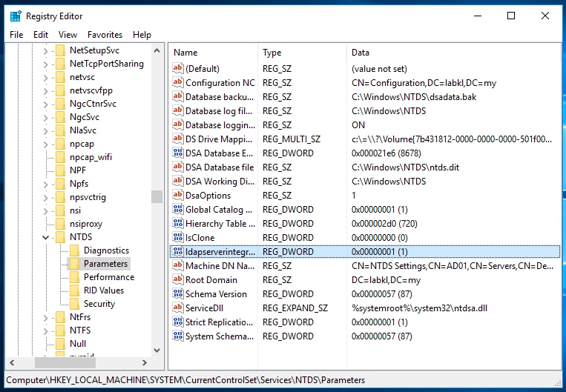Click the data '0x000002d0 (720)'

click(384, 224)
